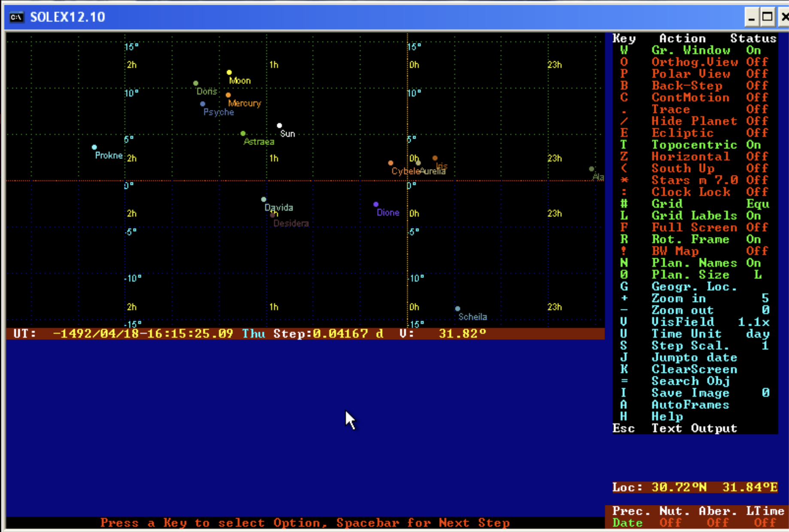Viewport: 789px width, 532px height.
Task: Click the Iris asteroid marker
Action: [435, 158]
